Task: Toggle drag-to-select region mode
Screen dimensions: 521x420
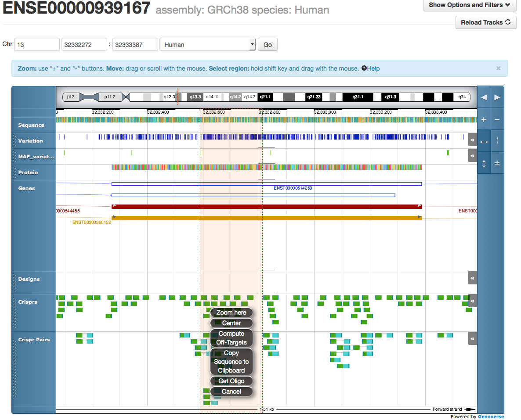Action: click(x=497, y=141)
